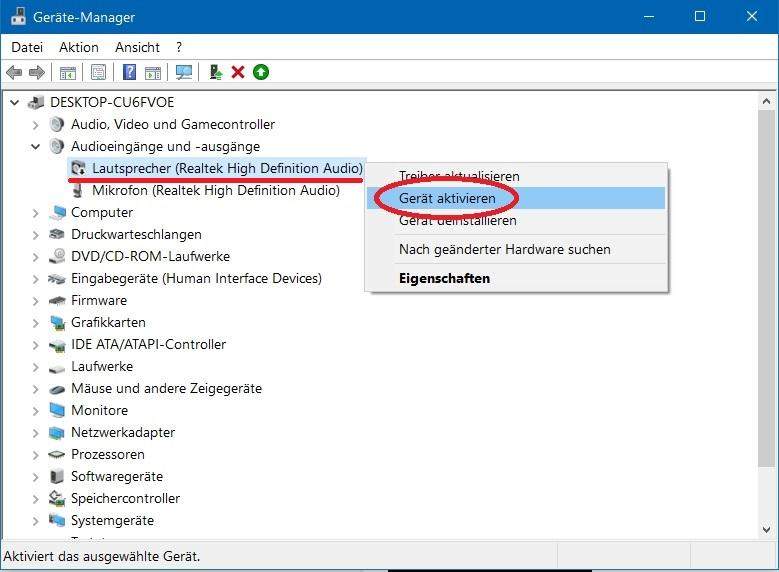779x572 pixels.
Task: Click the Firmware category icon
Action: pos(57,301)
